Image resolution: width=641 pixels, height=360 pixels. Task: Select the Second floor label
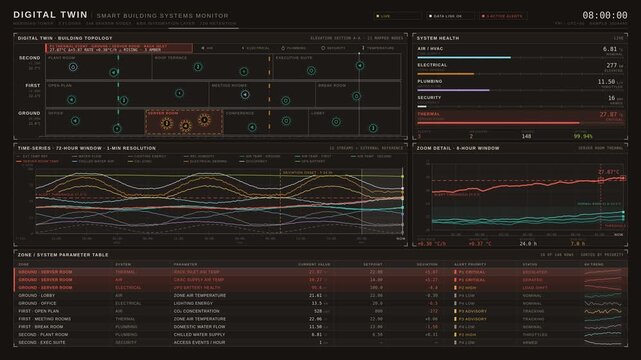[29, 58]
